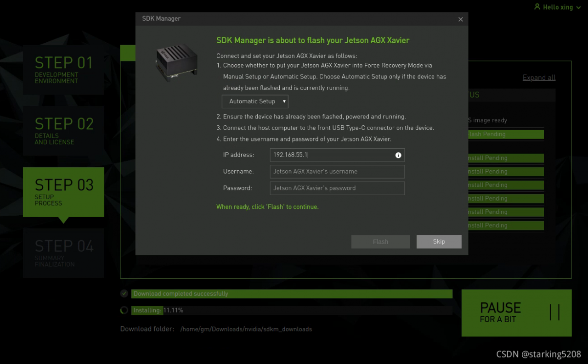Click 'Connect the host computer' instruction line
Screen dimensions: 588x364
(x=325, y=128)
